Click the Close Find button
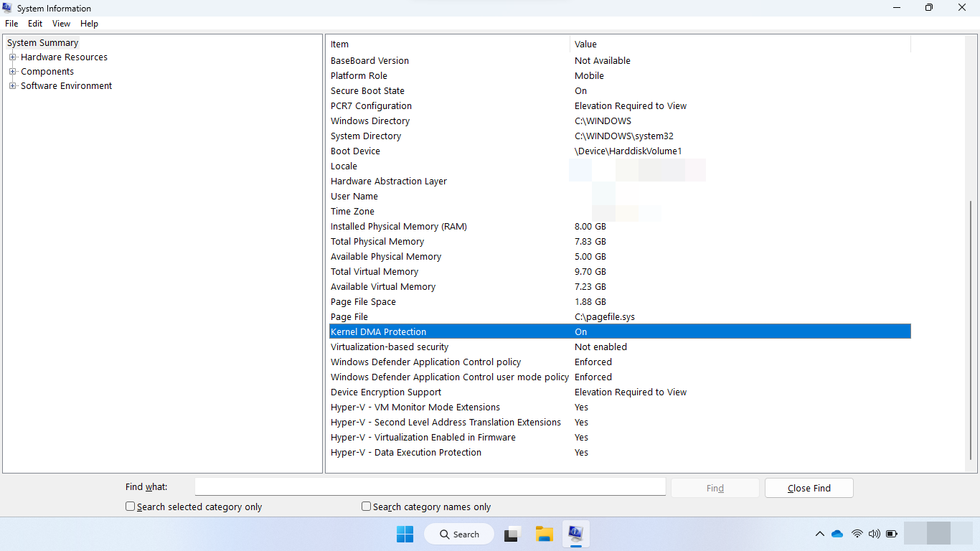980x551 pixels. click(x=809, y=488)
